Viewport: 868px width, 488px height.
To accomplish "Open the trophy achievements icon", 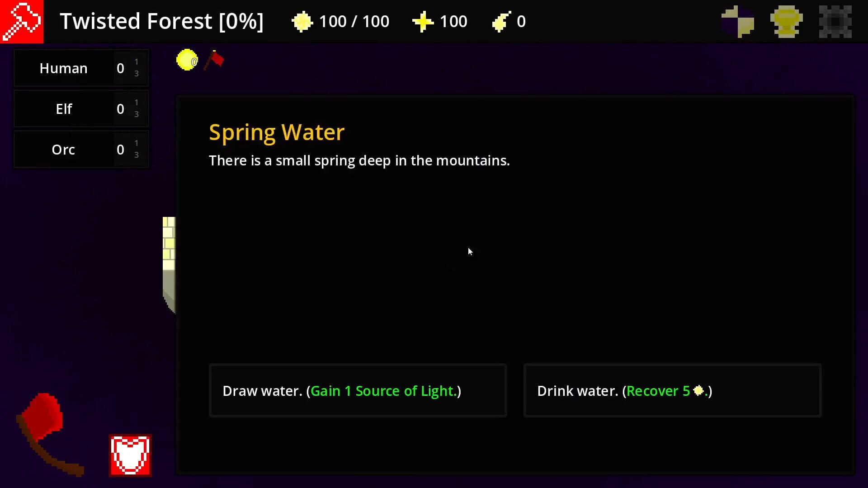I will [786, 21].
